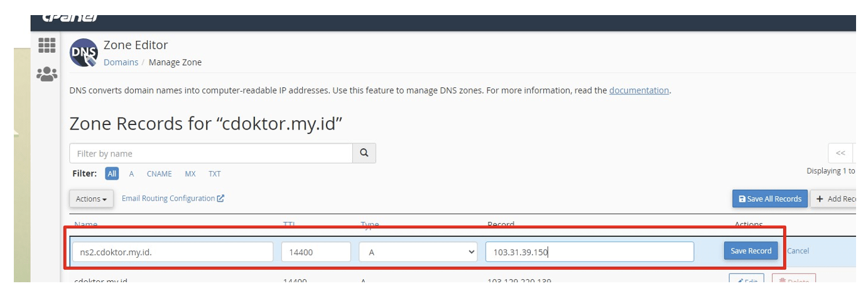Filter records by TXT type
The image size is (868, 308).
click(x=215, y=174)
